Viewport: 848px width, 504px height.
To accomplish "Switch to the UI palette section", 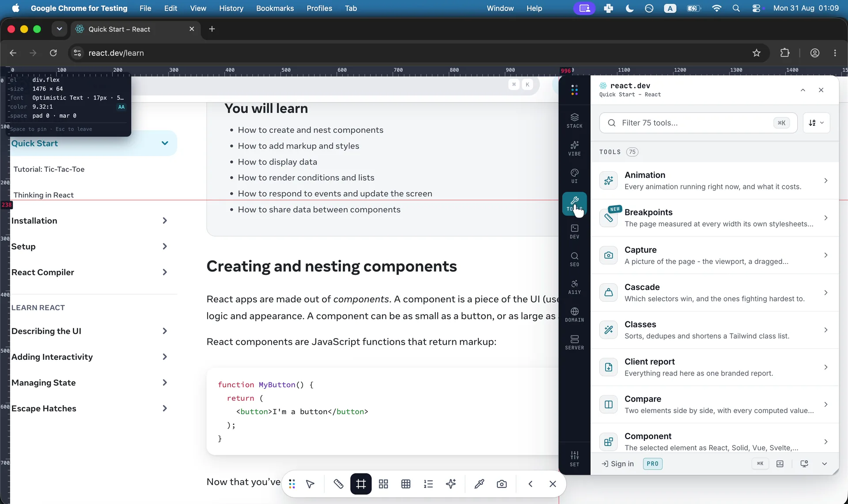I will 574,176.
